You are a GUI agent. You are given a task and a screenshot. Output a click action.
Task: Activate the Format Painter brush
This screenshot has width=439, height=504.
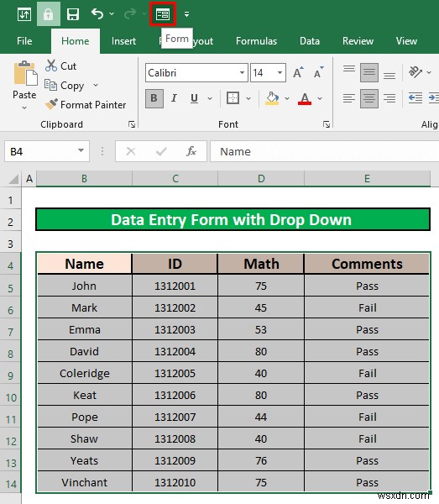(85, 105)
